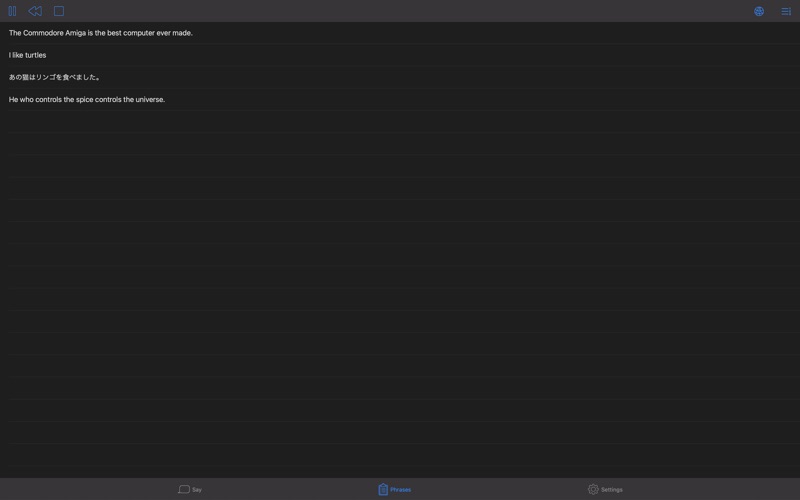Select the Phrases tab
Screen dimensions: 800x500
point(394,489)
